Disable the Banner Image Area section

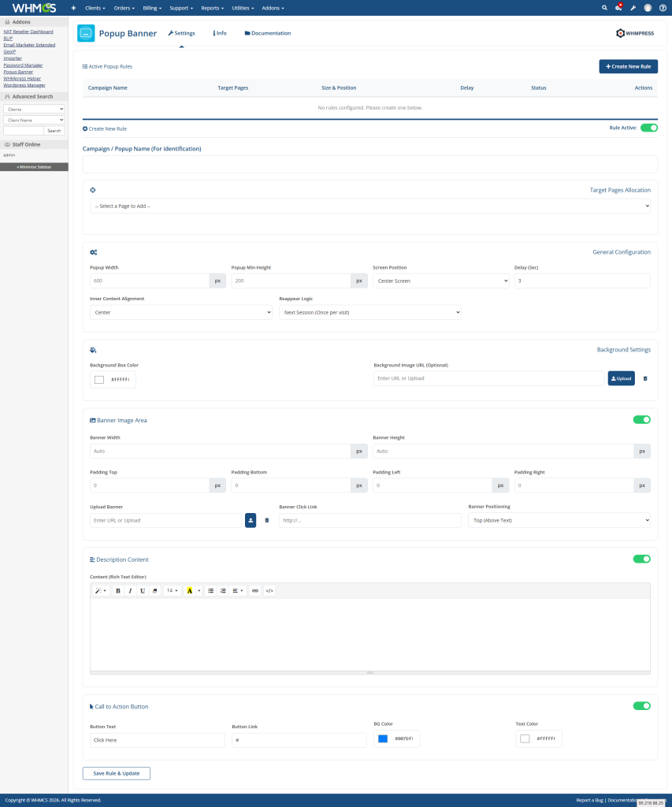point(641,419)
